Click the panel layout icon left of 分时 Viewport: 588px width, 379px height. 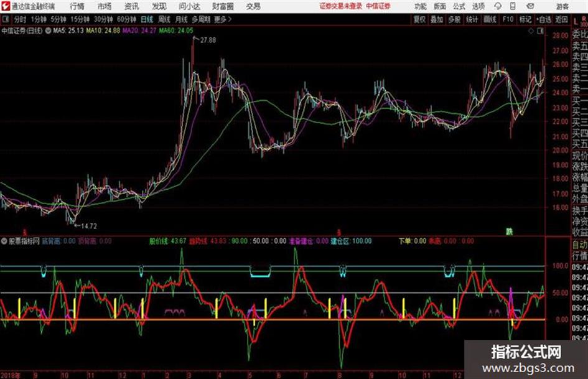tap(5, 19)
